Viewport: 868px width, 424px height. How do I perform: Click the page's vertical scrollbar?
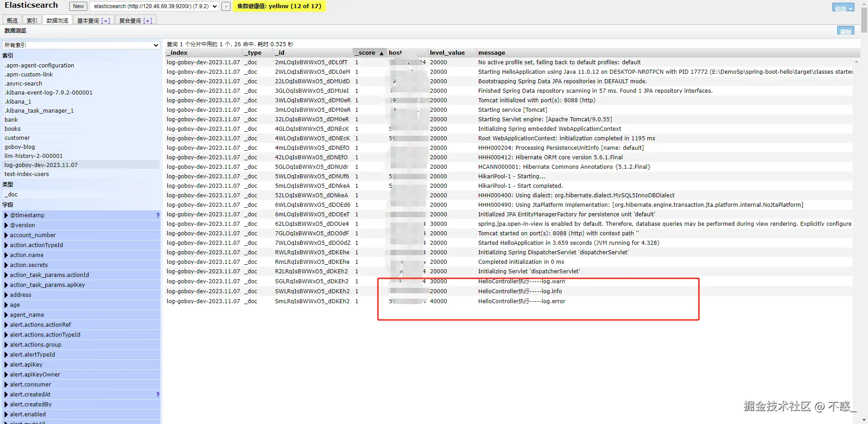click(864, 20)
